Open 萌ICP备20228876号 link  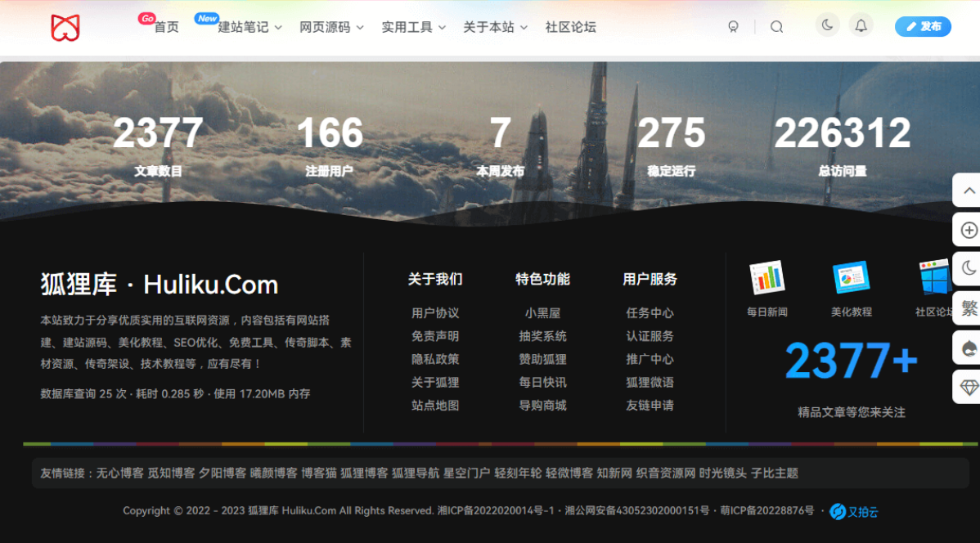tap(766, 510)
